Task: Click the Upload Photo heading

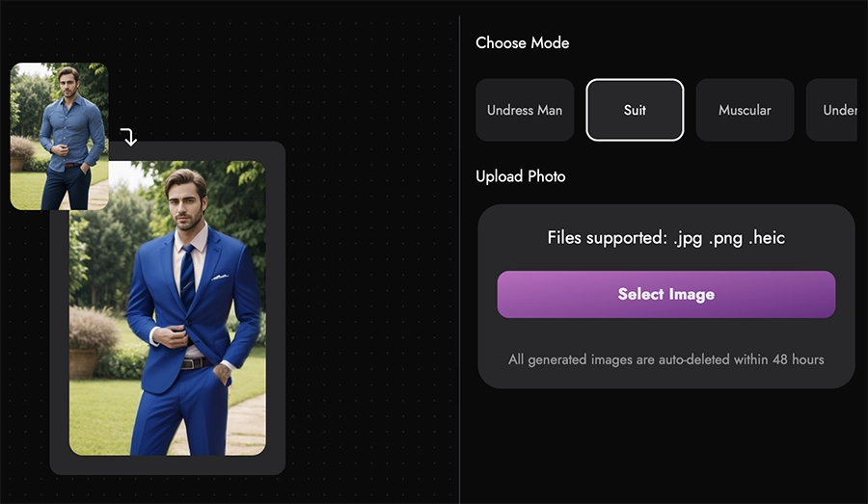Action: point(520,176)
